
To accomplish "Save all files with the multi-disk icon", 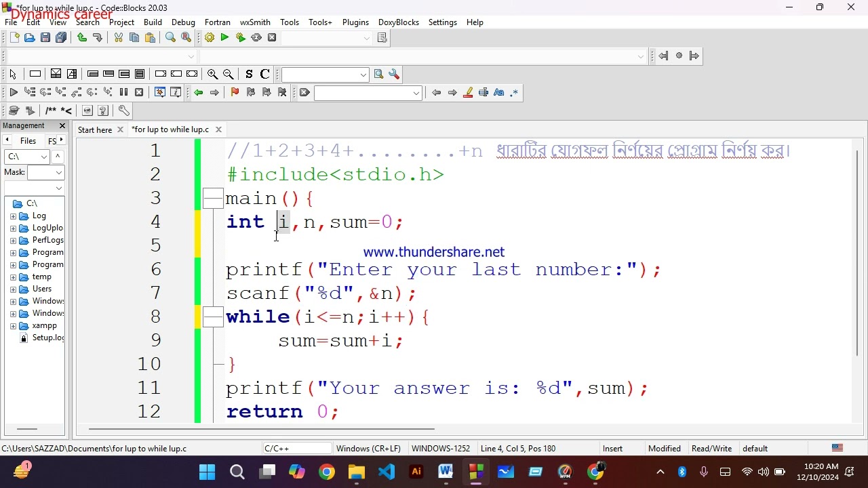I will [61, 38].
